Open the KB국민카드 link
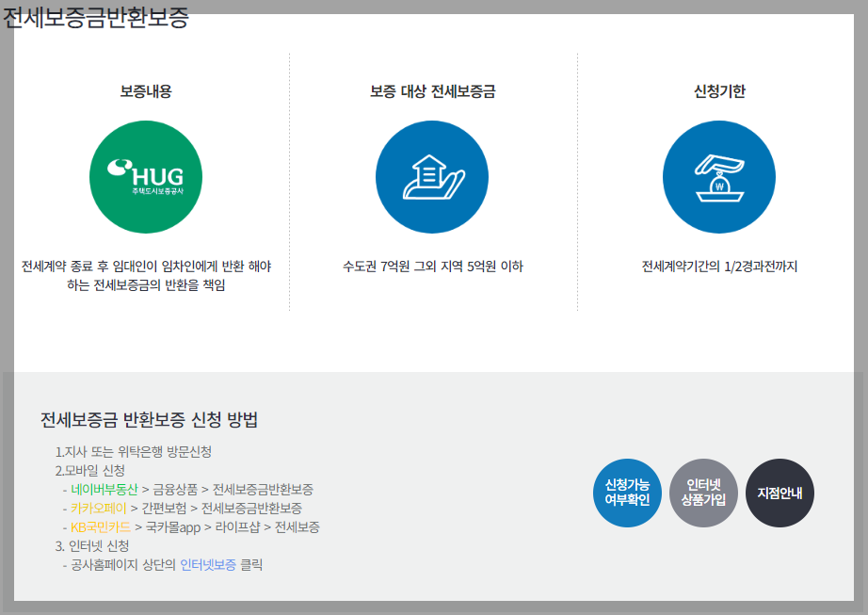868x615 pixels. click(x=101, y=527)
